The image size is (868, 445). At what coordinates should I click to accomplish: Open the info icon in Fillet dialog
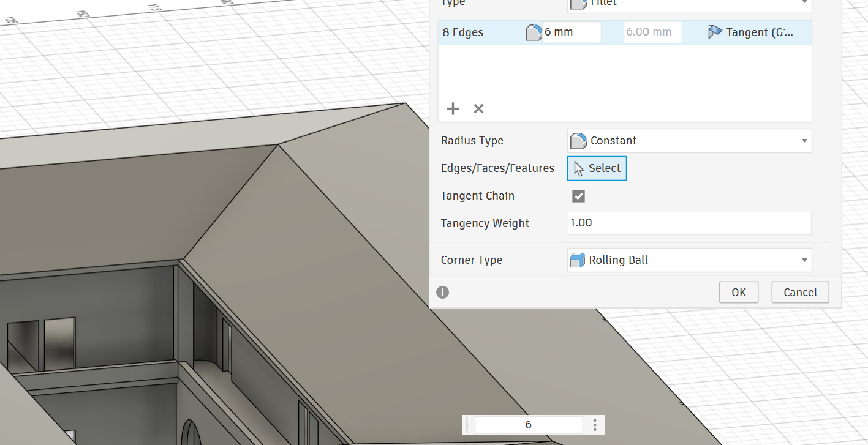(443, 292)
